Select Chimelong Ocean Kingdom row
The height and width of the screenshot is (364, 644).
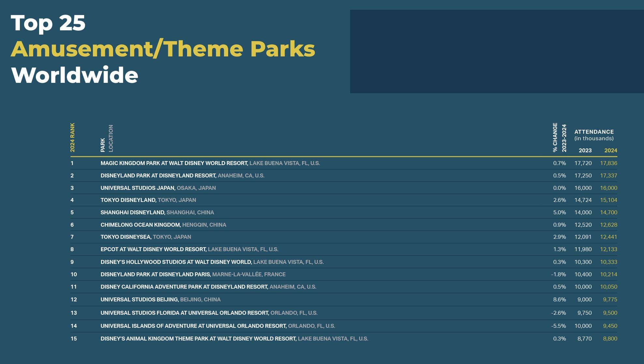140,225
